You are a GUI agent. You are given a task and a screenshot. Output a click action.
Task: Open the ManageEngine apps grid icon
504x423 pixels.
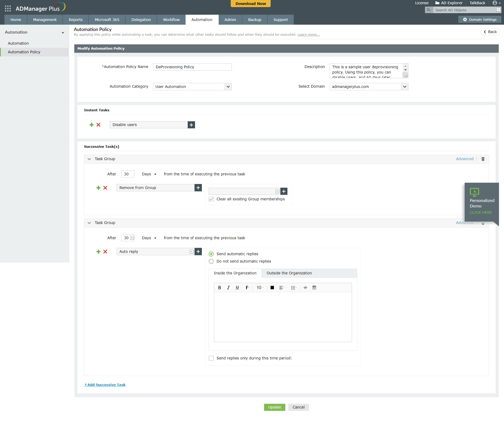[8, 8]
